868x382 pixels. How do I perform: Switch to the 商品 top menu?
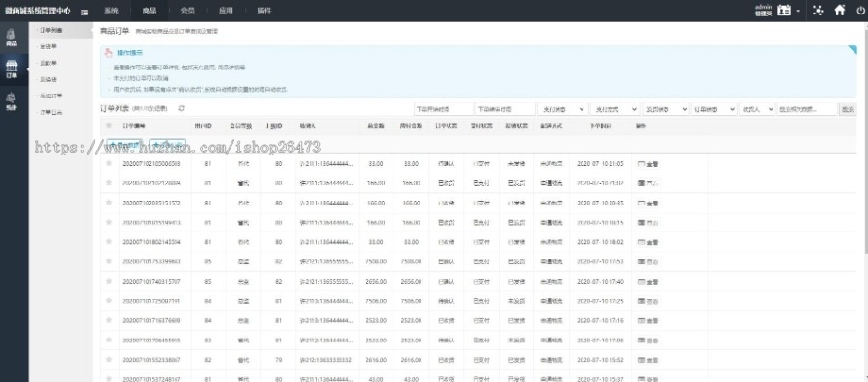[149, 11]
